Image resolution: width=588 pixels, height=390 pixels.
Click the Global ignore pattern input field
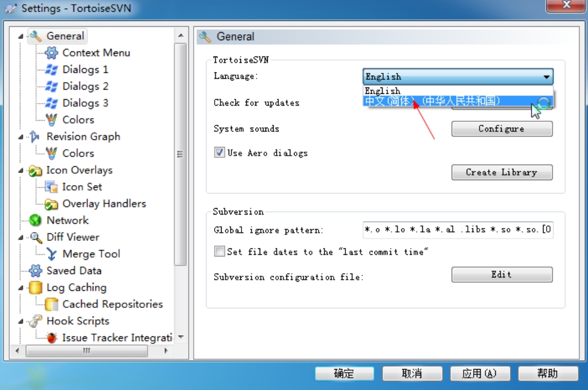pos(458,230)
